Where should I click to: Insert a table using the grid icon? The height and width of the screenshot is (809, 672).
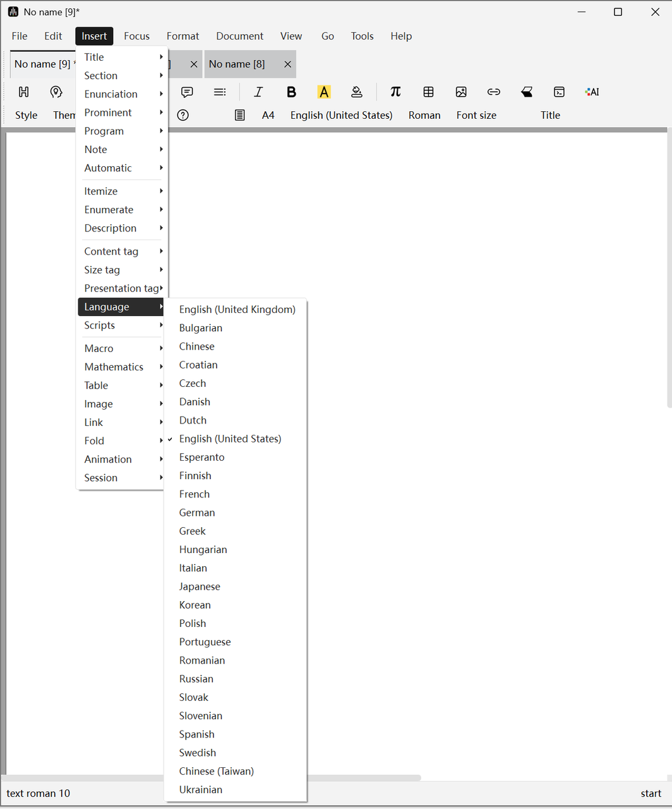coord(428,92)
